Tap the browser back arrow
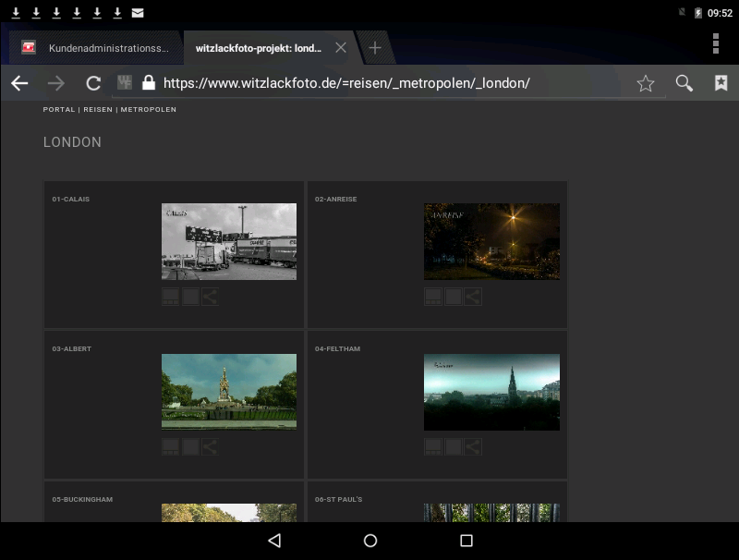739x560 pixels. [x=19, y=83]
